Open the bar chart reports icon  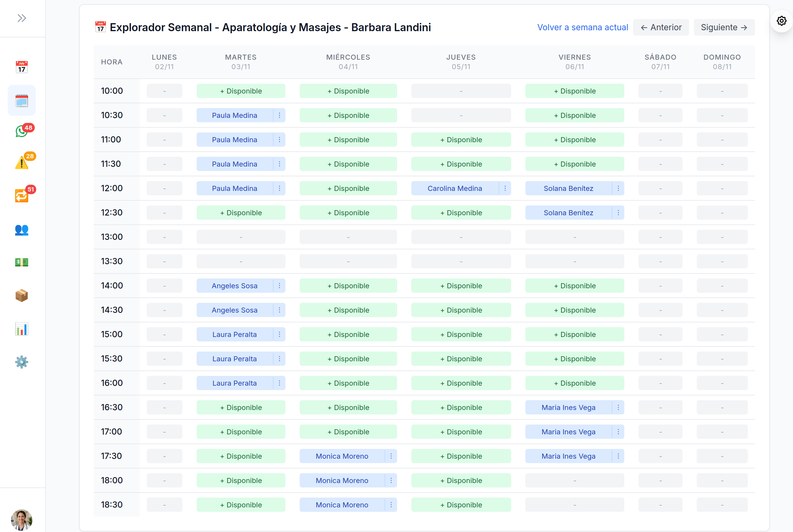coord(22,329)
